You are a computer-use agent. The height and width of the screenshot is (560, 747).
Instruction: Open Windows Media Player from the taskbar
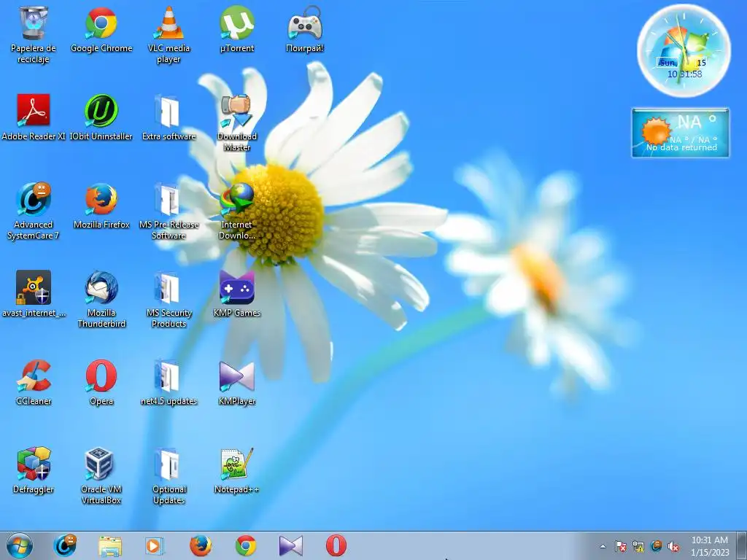point(155,545)
